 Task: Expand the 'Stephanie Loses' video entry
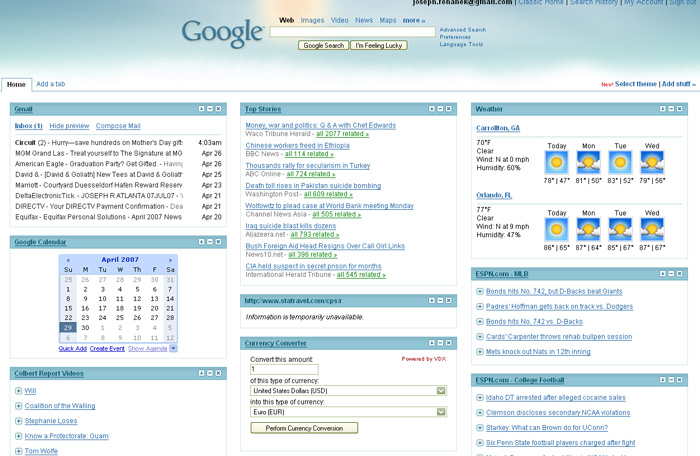[18, 421]
